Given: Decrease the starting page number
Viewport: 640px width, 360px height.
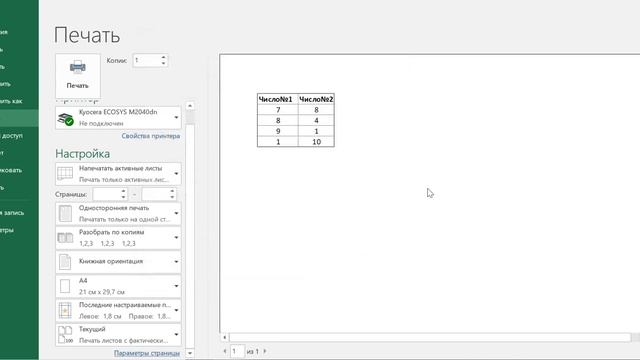Looking at the screenshot, I should tap(123, 198).
